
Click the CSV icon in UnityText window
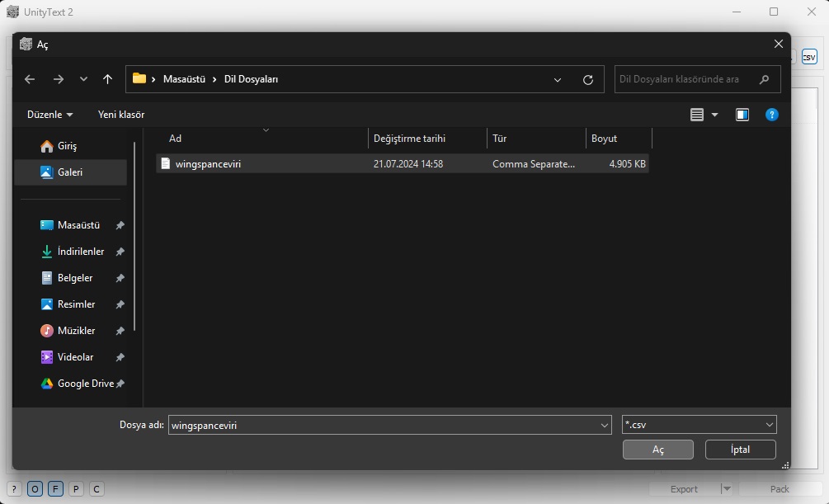tap(809, 57)
